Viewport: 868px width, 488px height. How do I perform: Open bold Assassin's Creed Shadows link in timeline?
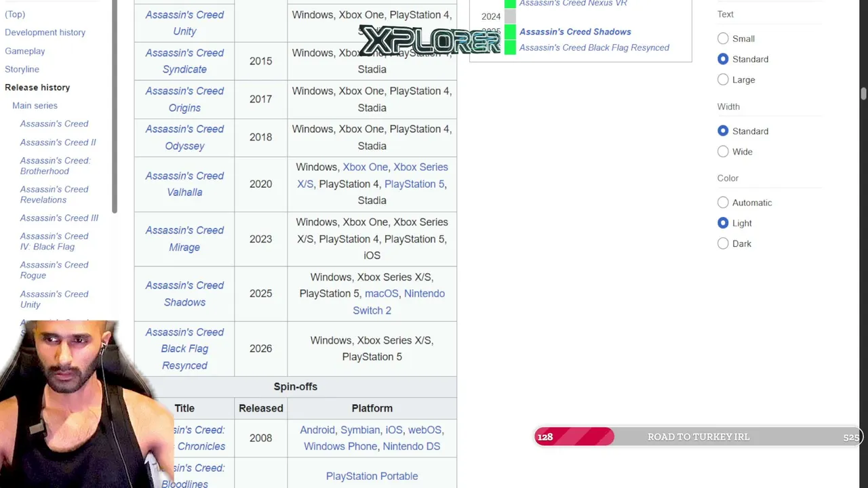pos(575,32)
